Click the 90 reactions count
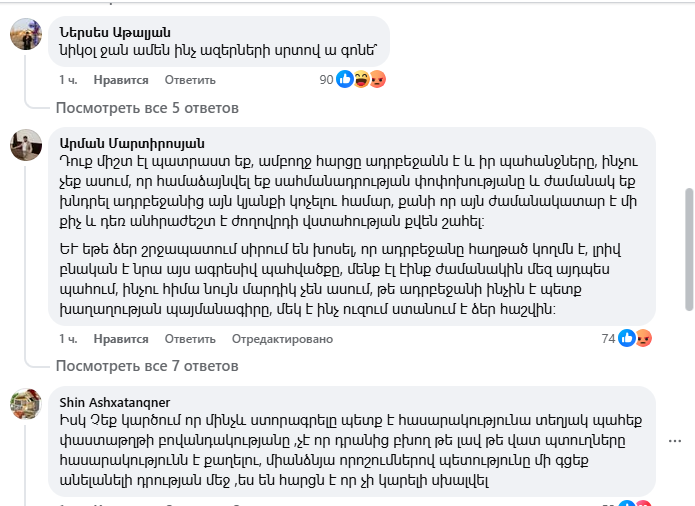Image resolution: width=695 pixels, height=506 pixels. point(326,79)
